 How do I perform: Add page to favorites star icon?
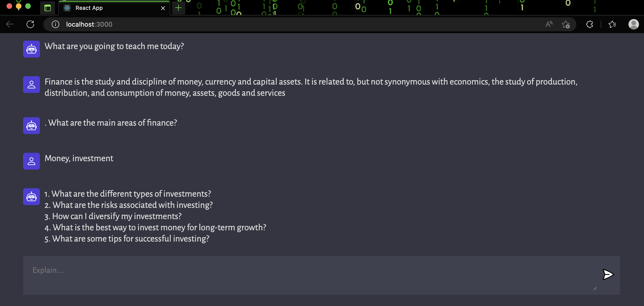pyautogui.click(x=566, y=24)
